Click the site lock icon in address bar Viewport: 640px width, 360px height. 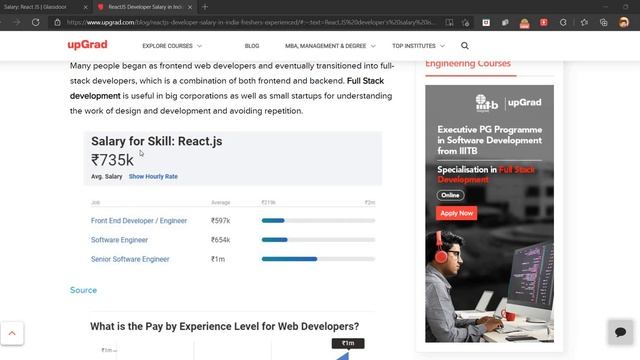tap(58, 22)
